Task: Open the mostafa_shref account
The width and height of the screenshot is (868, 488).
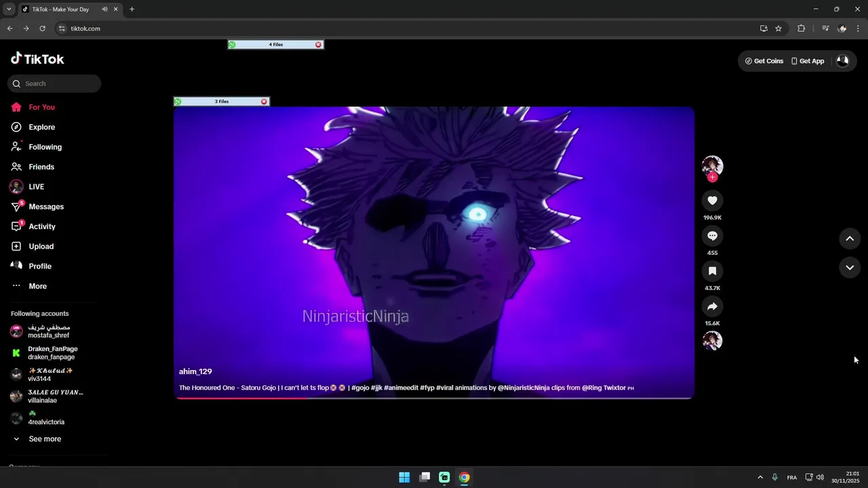Action: (48, 331)
